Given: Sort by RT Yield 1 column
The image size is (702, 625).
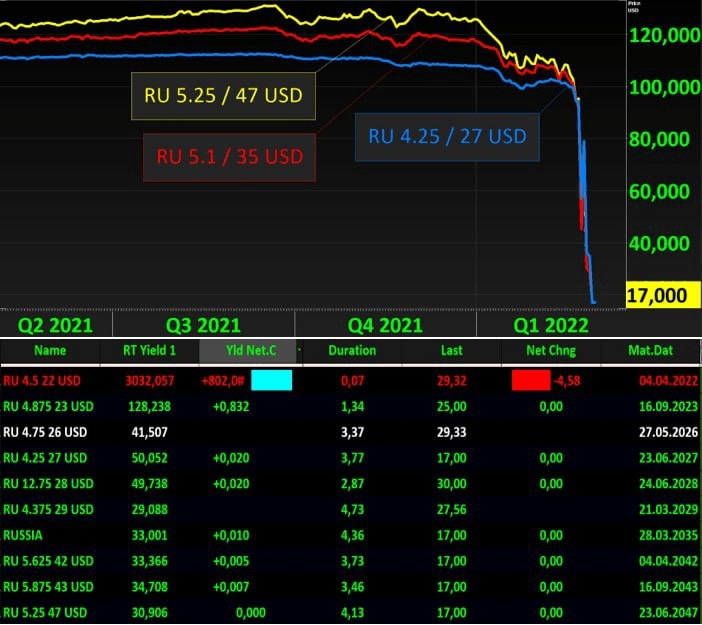Looking at the screenshot, I should (x=149, y=351).
